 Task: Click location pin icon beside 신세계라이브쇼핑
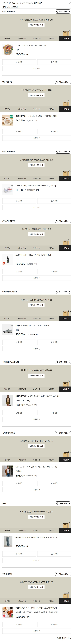tap(57, 433)
